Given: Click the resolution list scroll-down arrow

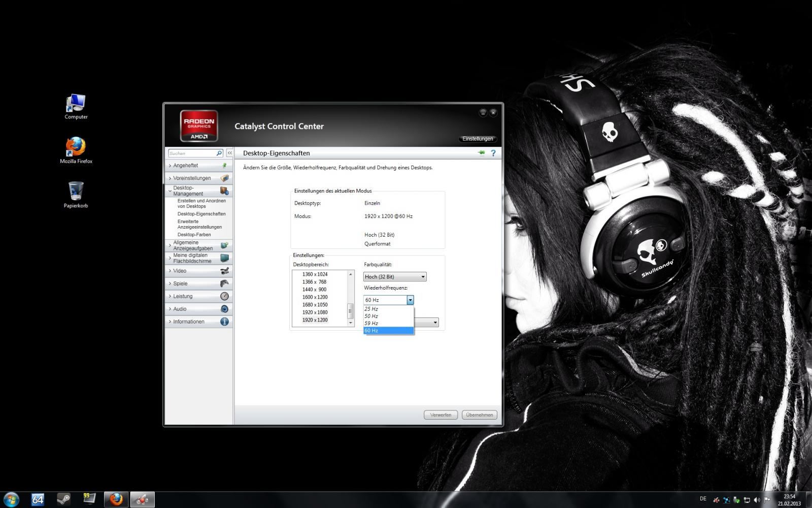Looking at the screenshot, I should [350, 323].
